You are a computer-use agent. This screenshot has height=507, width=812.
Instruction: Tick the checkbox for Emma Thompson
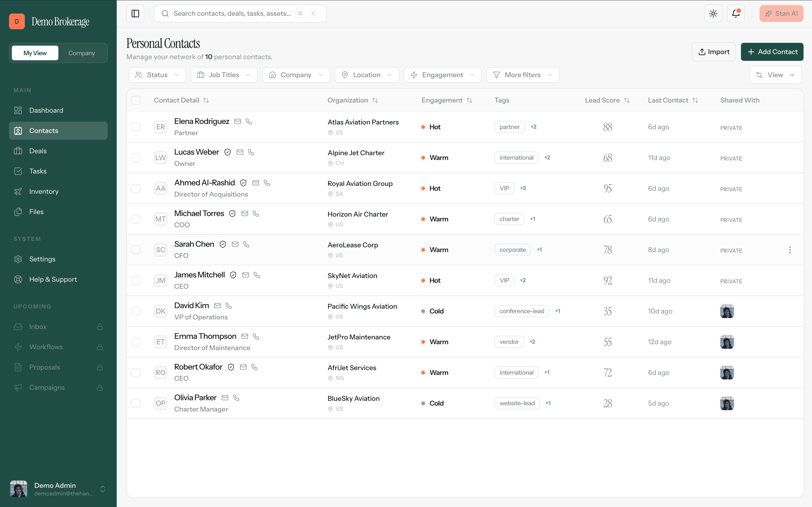click(x=136, y=342)
